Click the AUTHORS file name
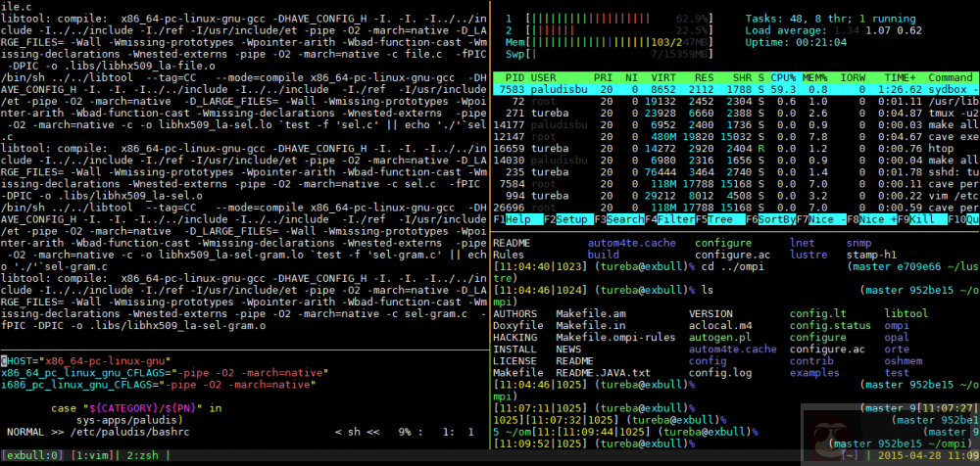Image resolution: width=980 pixels, height=466 pixels. coord(515,313)
